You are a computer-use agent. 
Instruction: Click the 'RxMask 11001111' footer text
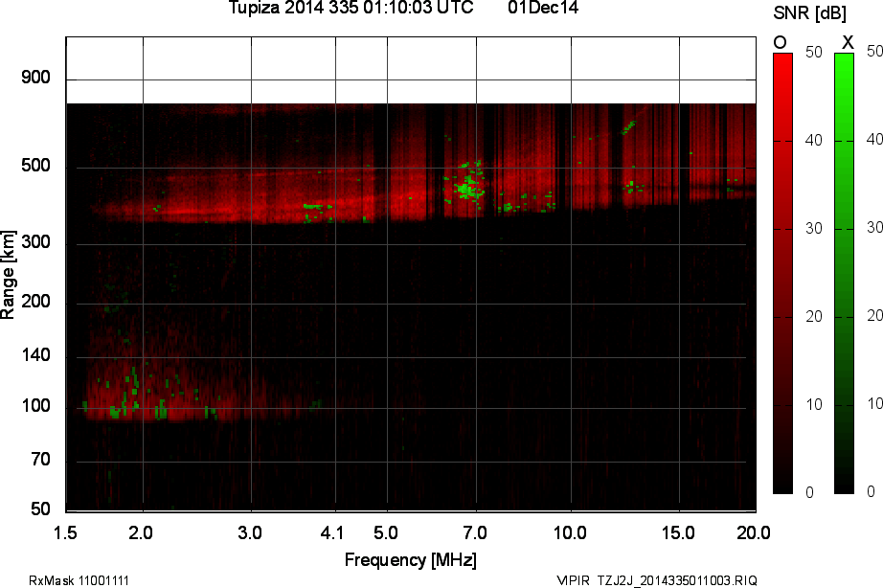coord(79,580)
